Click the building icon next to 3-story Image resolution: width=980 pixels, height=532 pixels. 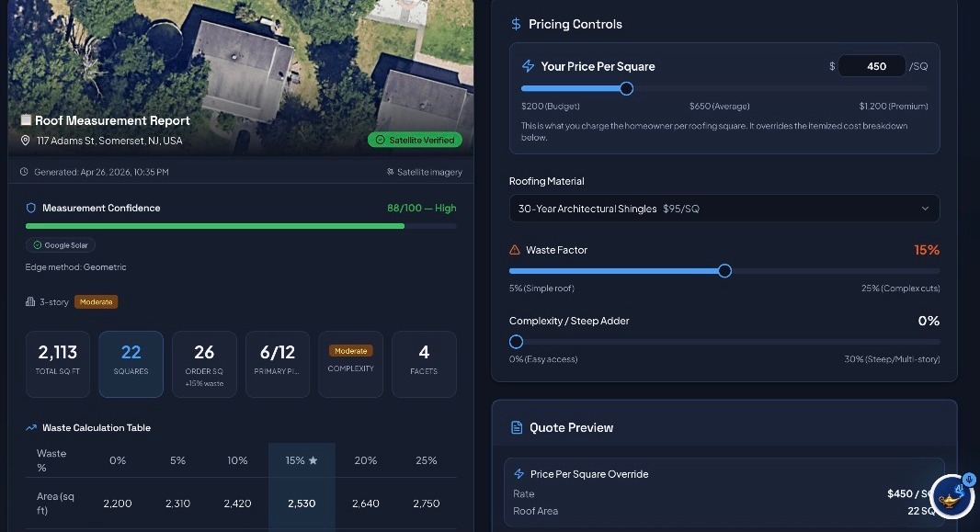click(30, 301)
